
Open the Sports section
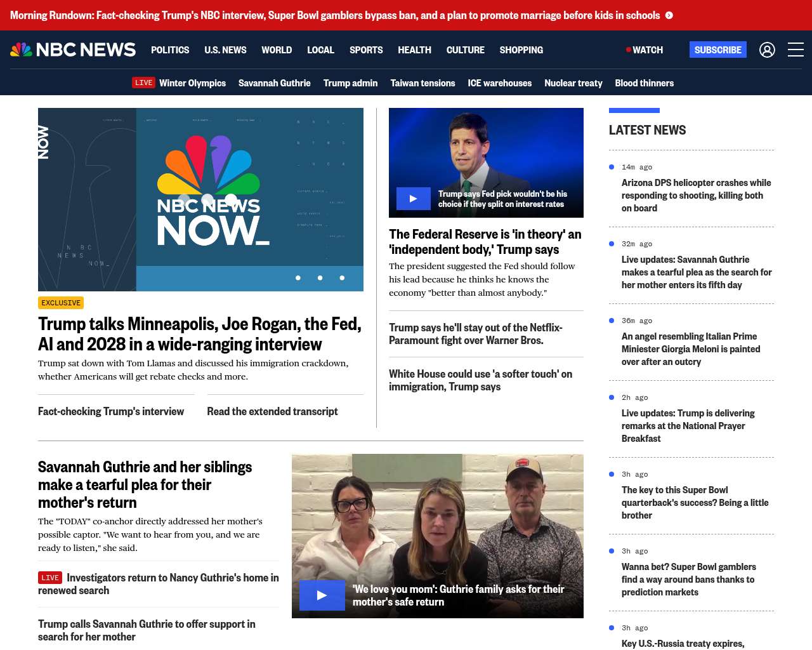tap(366, 50)
